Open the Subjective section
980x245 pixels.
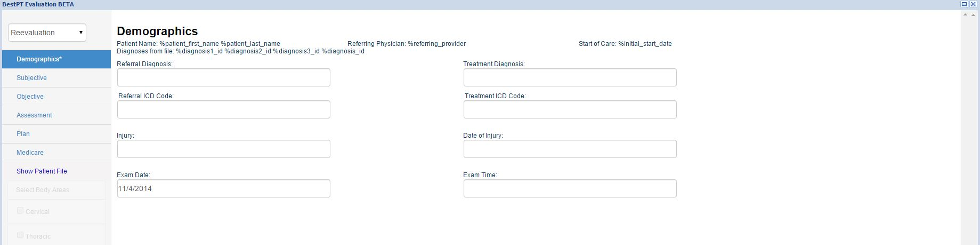31,78
